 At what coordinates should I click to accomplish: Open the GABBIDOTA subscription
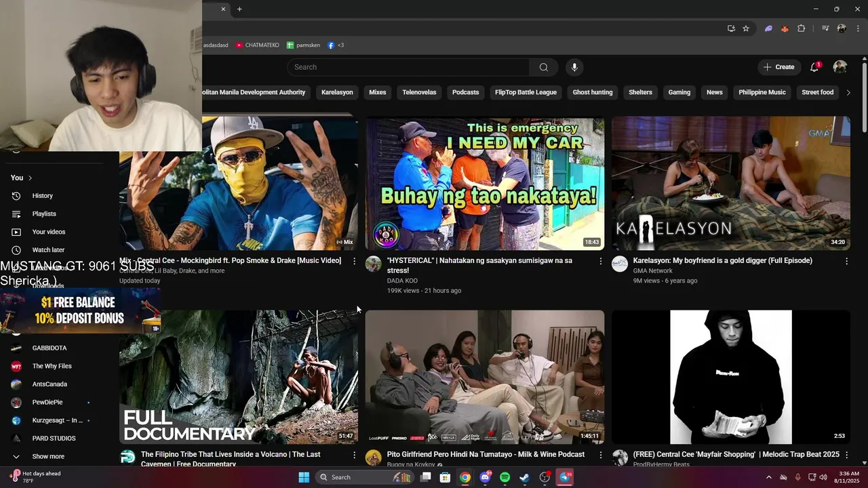tap(49, 348)
